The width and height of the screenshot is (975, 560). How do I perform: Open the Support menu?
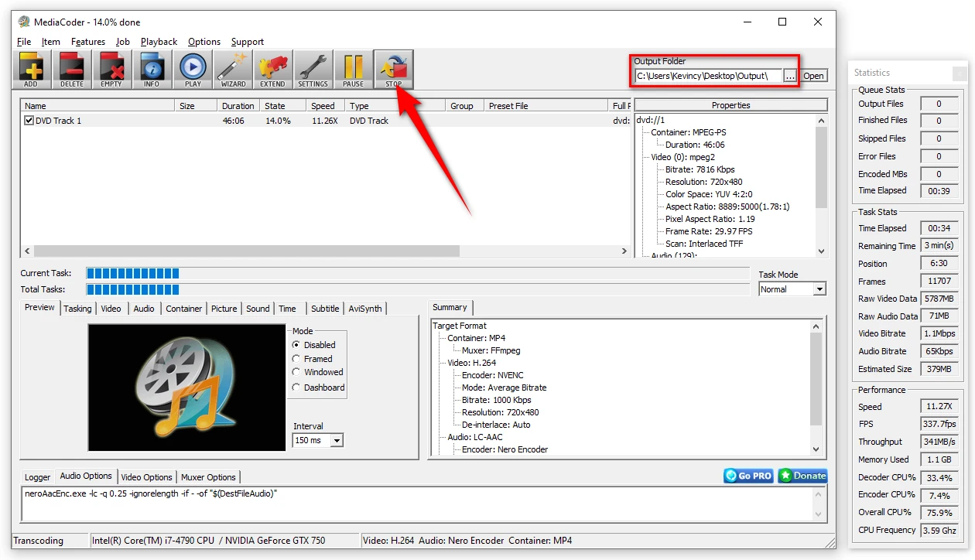tap(248, 42)
